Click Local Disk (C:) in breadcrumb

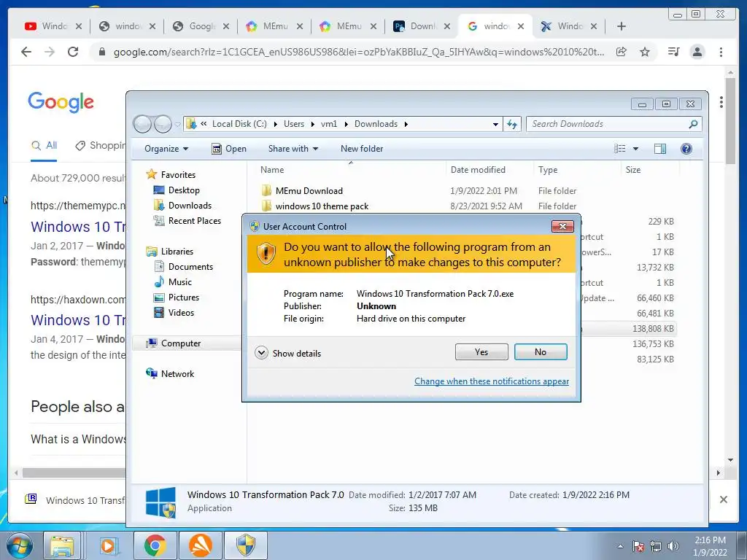click(239, 124)
